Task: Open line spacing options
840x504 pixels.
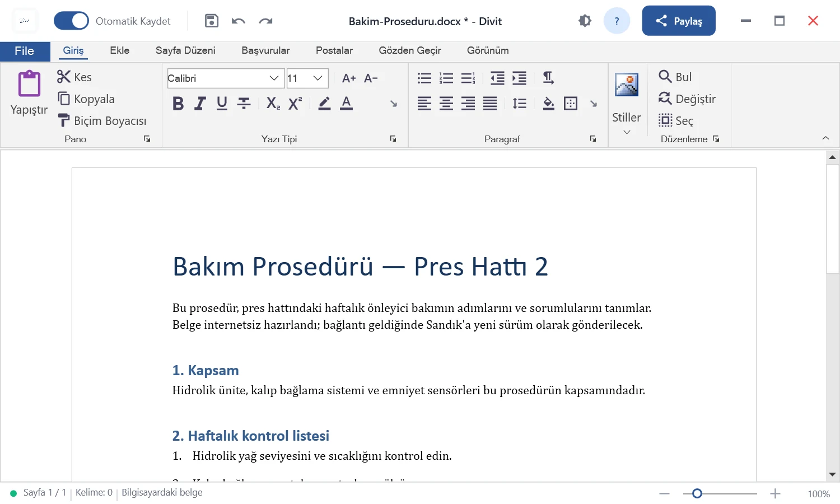Action: 520,103
